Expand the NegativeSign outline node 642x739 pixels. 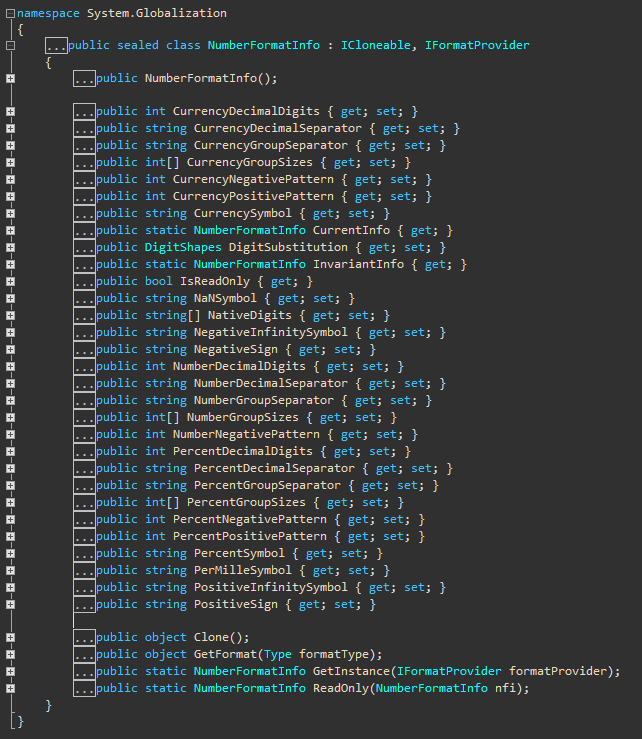pos(10,349)
